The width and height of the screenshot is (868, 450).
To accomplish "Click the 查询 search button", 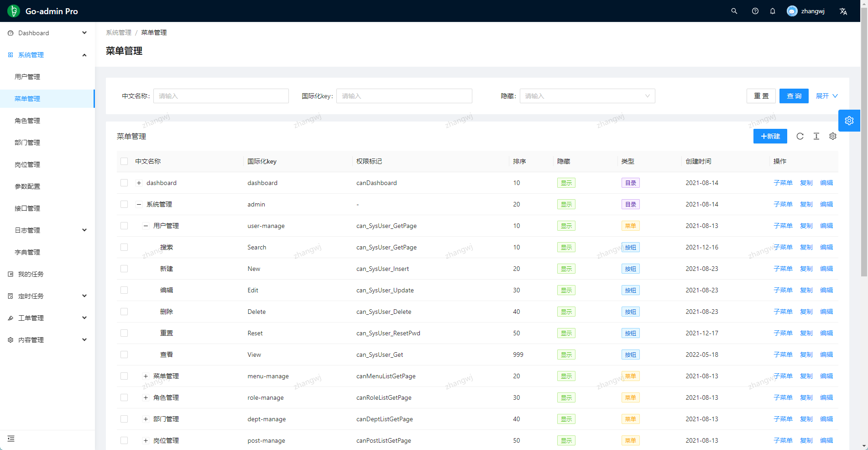I will (x=794, y=96).
